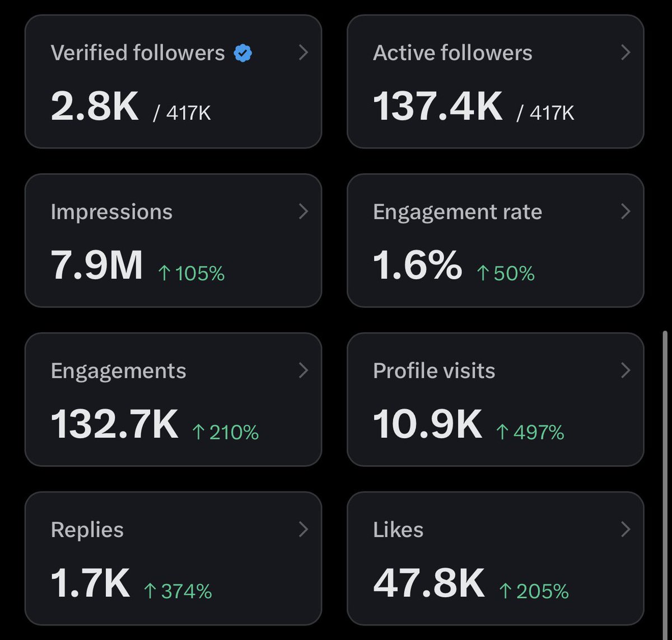Select the 2.8K verified followers value
The image size is (672, 640).
click(95, 106)
